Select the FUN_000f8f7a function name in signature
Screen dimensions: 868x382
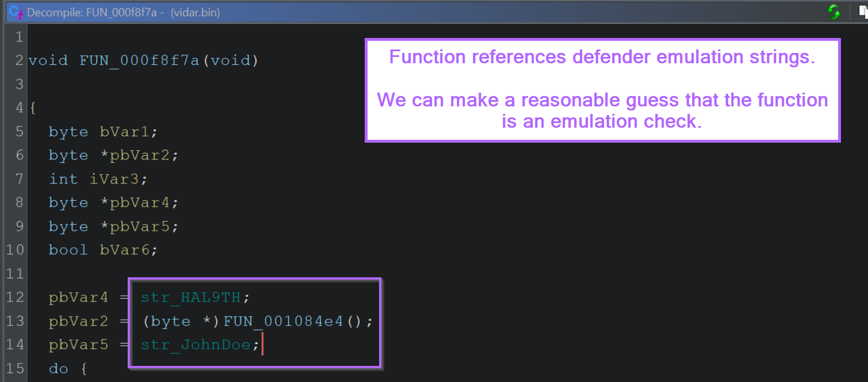tap(140, 60)
